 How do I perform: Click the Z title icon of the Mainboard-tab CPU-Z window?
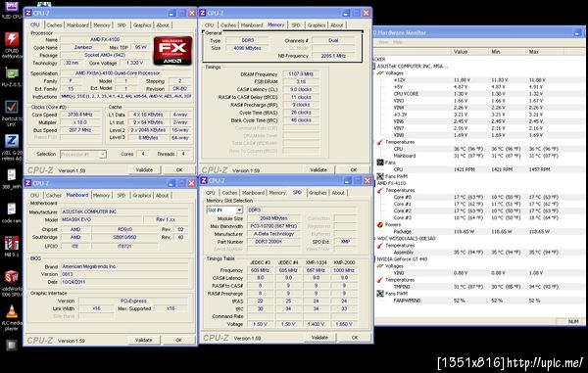[x=28, y=183]
